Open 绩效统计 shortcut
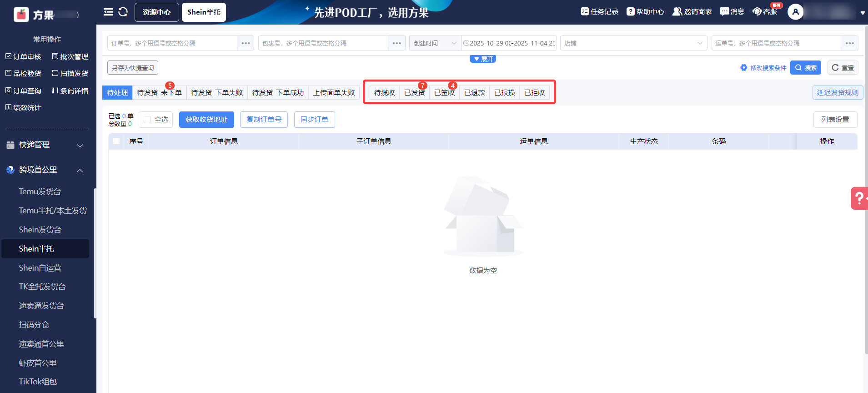This screenshot has width=868, height=393. (x=23, y=107)
